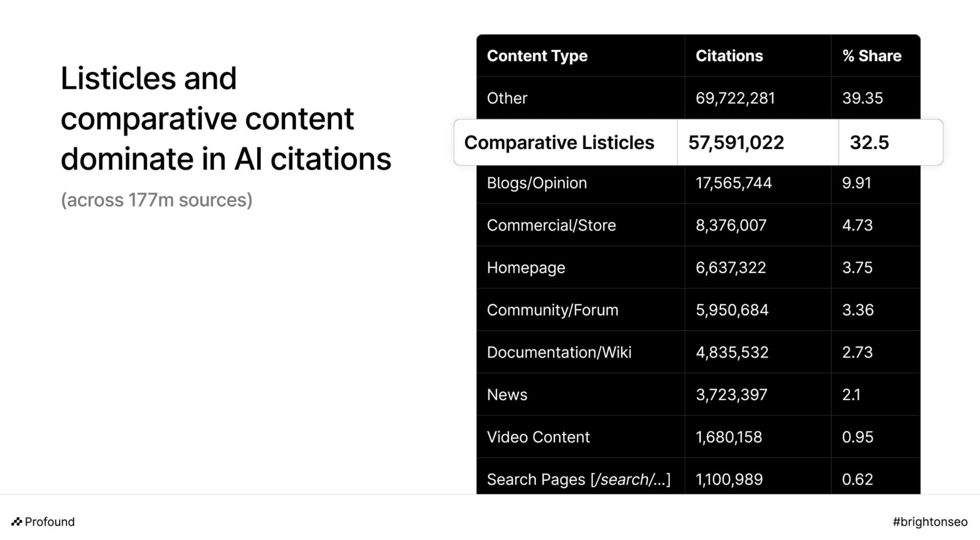Click the "across 177m sources" subtitle
The width and height of the screenshot is (980, 540).
[x=156, y=200]
